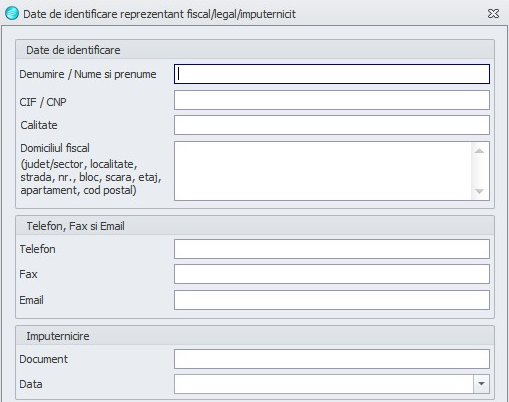509x402 pixels.
Task: Close the representative identification dialog
Action: [x=493, y=14]
